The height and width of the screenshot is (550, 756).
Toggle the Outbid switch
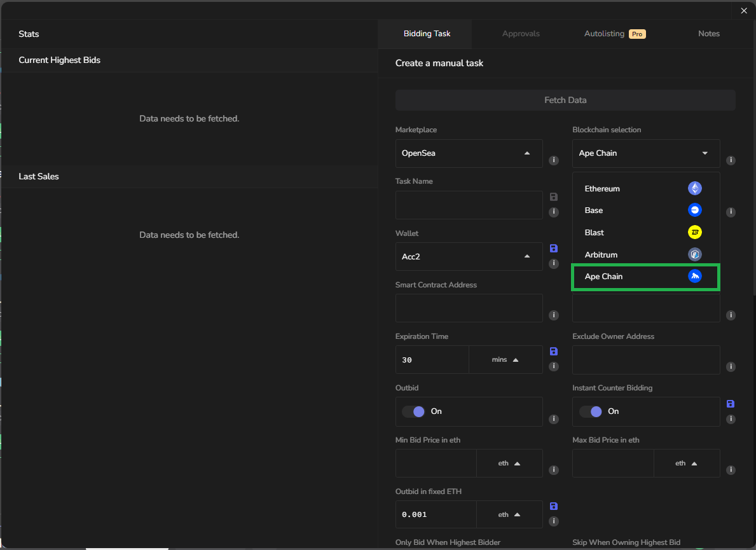click(413, 411)
